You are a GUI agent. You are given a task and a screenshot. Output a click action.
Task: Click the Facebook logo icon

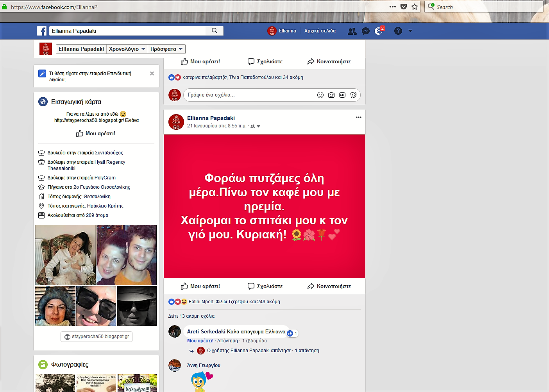coord(42,31)
